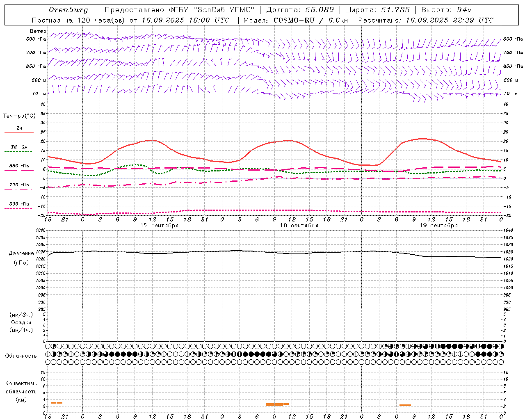Viewport: 525px width, 420px height.
Task: Click the orange convective bar on 16 September evening
Action: click(57, 403)
